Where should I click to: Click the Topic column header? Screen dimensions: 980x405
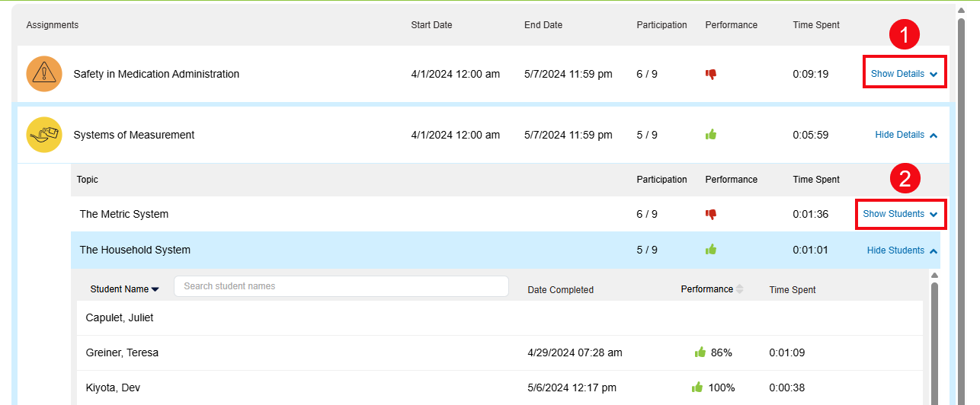tap(88, 180)
